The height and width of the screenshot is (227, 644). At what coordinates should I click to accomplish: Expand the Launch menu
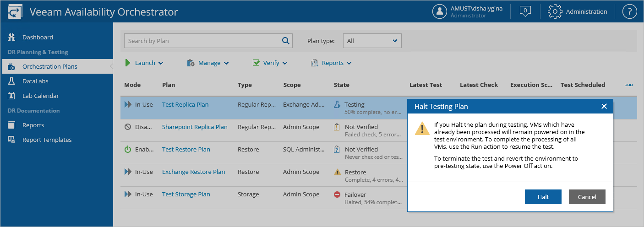coord(145,63)
